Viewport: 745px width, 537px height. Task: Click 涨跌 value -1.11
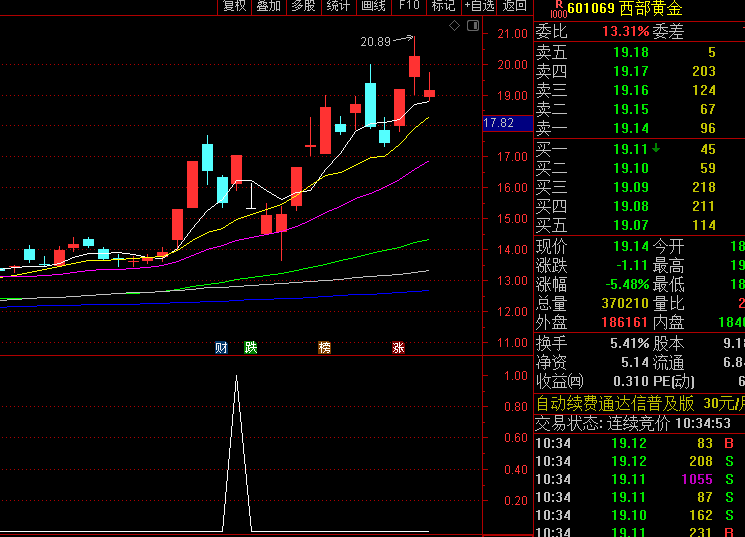[x=632, y=265]
